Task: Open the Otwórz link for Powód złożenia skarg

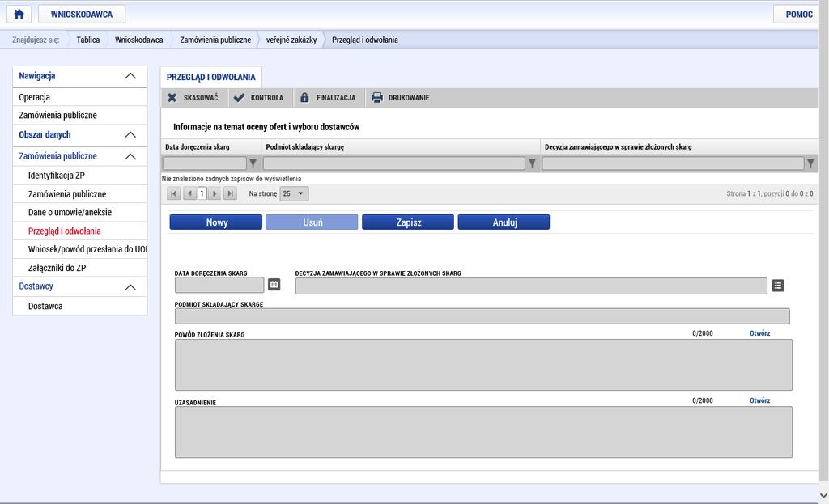Action: 759,333
